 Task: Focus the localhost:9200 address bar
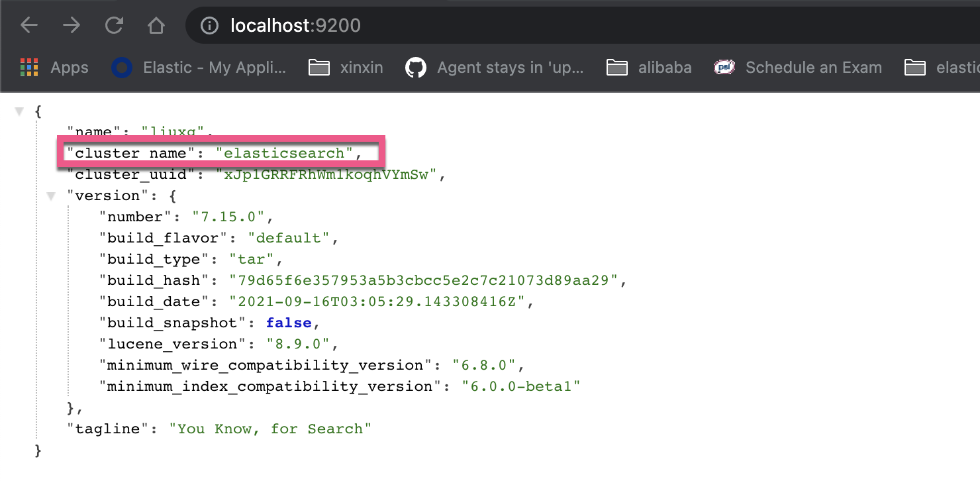pos(583,26)
